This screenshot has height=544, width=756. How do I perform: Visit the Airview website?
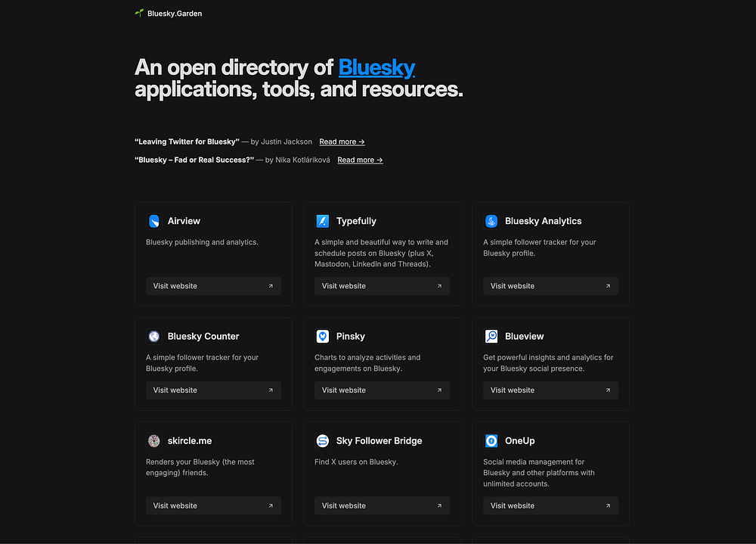214,286
